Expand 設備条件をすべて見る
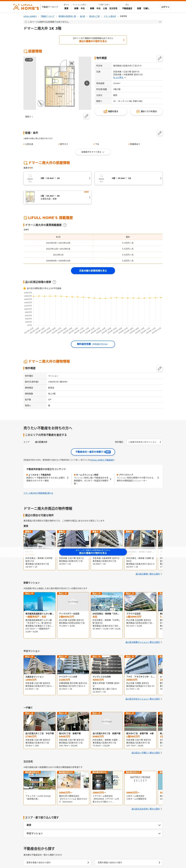Viewport: 186px width, 868px height. point(93,152)
